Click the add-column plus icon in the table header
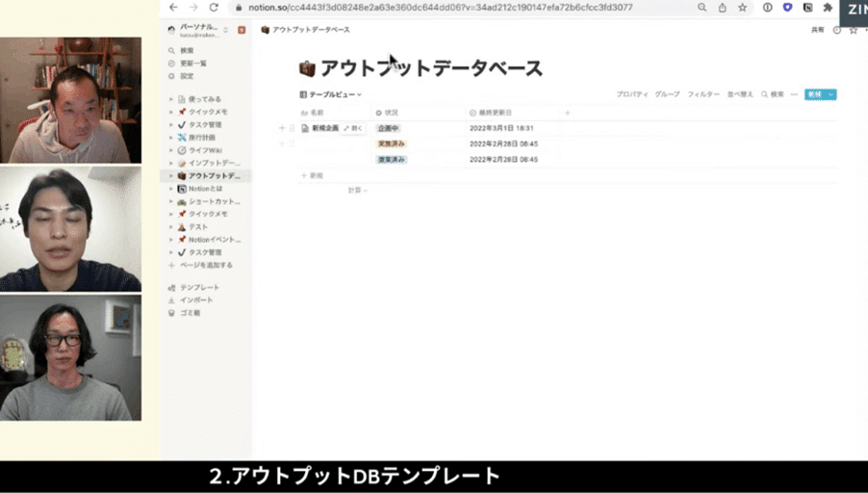This screenshot has height=493, width=868. click(567, 113)
